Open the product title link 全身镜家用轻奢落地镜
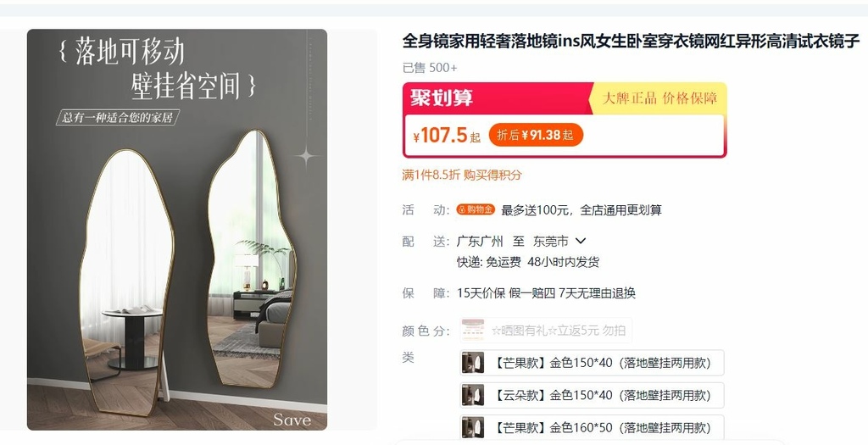The height and width of the screenshot is (445, 868). [x=631, y=41]
